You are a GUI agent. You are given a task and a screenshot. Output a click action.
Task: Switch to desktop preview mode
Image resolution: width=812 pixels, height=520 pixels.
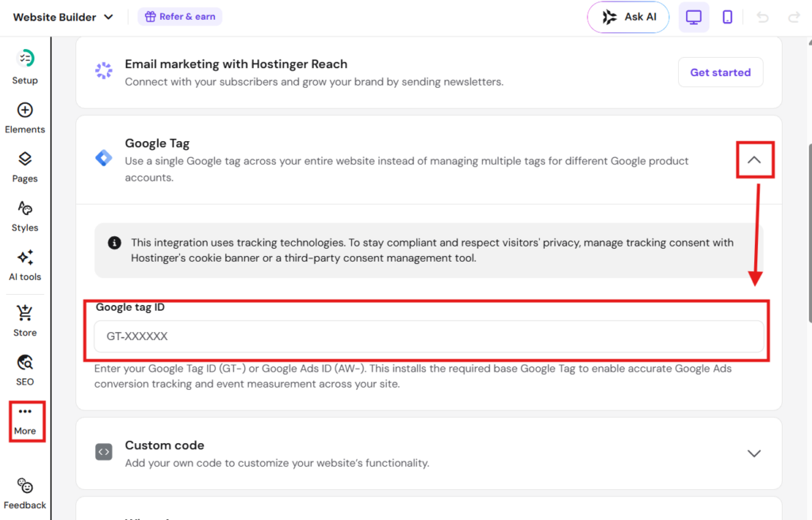pyautogui.click(x=693, y=17)
